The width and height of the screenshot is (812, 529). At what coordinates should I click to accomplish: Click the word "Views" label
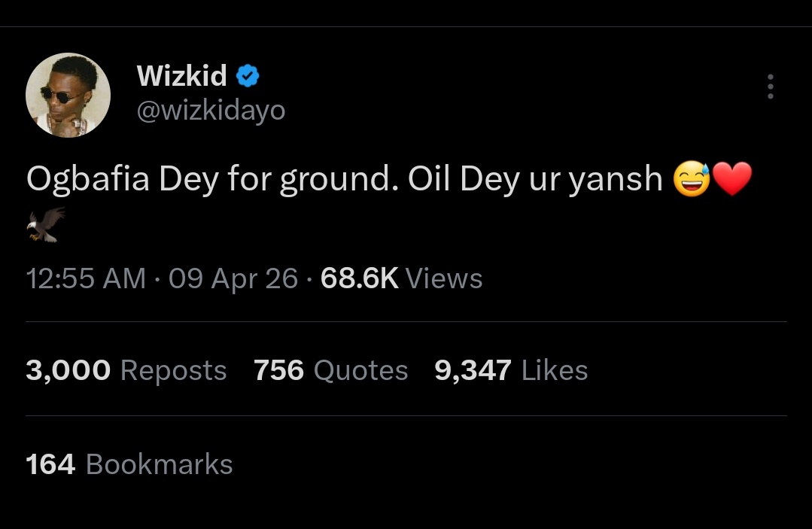tap(444, 278)
